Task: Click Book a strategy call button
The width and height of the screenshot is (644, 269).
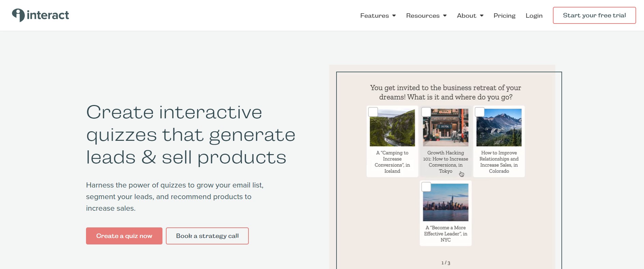Action: tap(207, 236)
